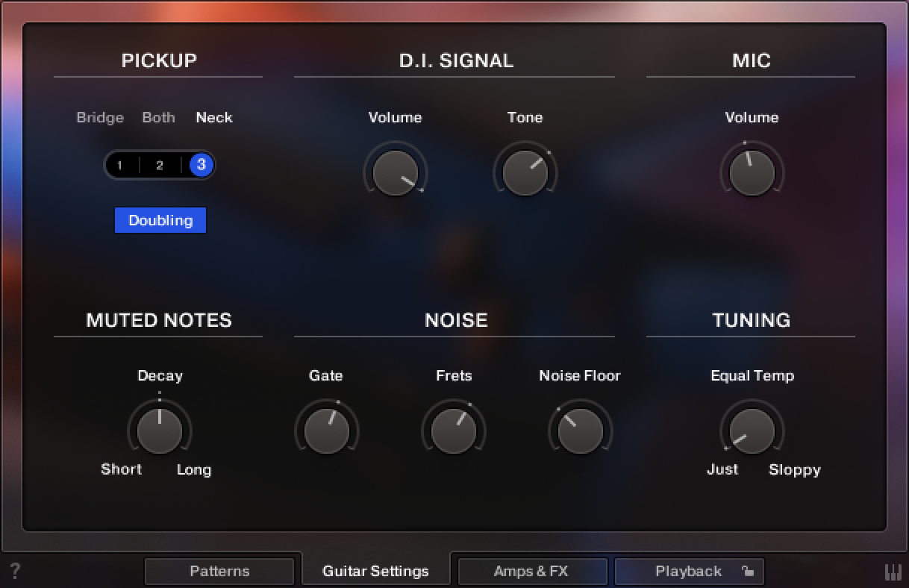Click the Tuning knob between Just and Sloppy
Viewport: 909px width, 588px height.
click(x=752, y=431)
